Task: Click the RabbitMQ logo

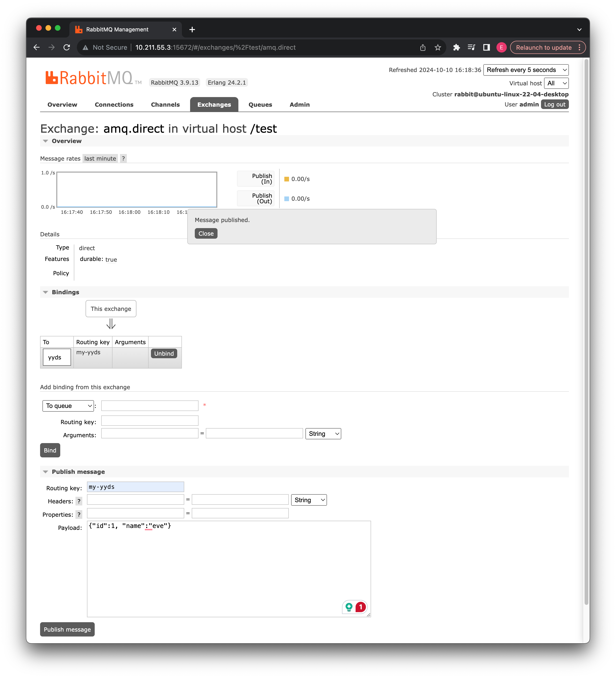Action: (x=89, y=78)
